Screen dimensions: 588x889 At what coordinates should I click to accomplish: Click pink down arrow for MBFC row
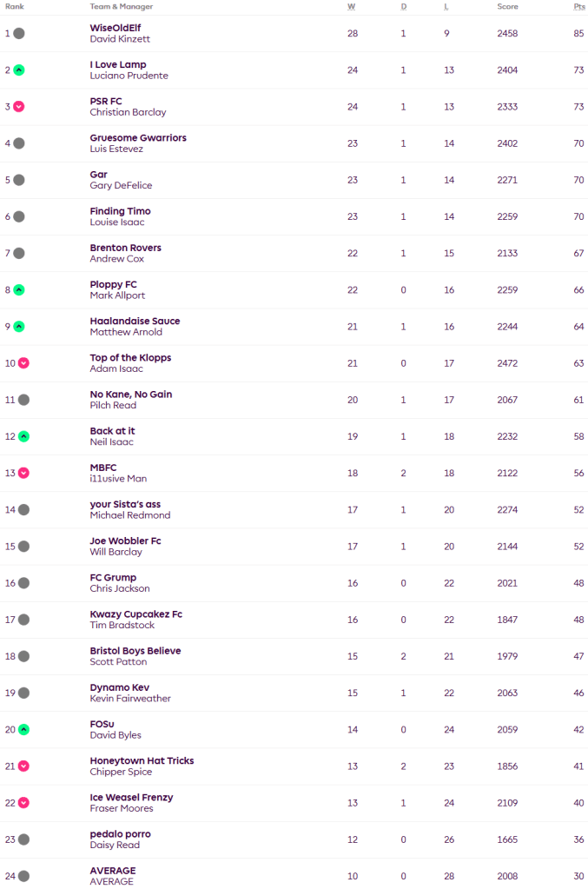pos(23,473)
